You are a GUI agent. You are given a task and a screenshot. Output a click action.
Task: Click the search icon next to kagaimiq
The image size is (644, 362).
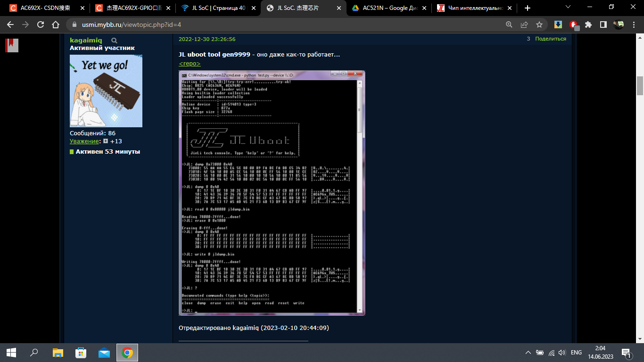click(x=114, y=41)
